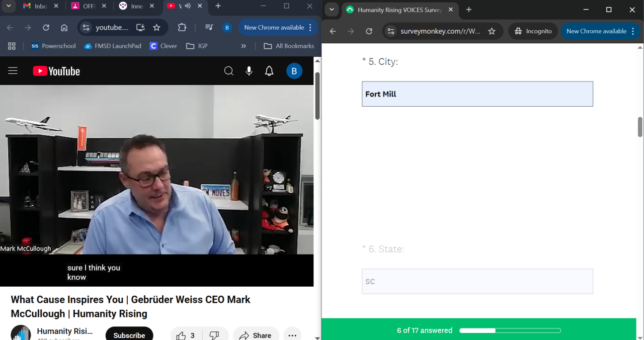
Task: Go back in the SurveyMonkey window
Action: tap(333, 31)
